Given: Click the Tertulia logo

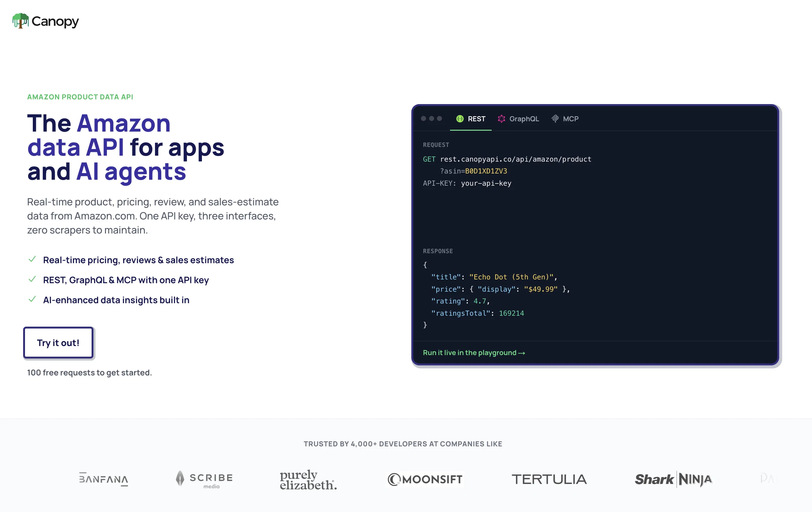Looking at the screenshot, I should 549,479.
